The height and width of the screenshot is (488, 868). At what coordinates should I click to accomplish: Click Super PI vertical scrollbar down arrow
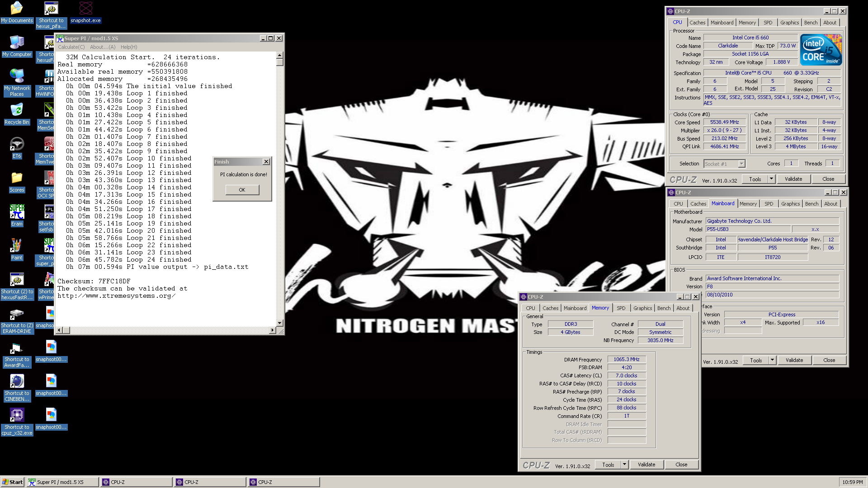(280, 323)
